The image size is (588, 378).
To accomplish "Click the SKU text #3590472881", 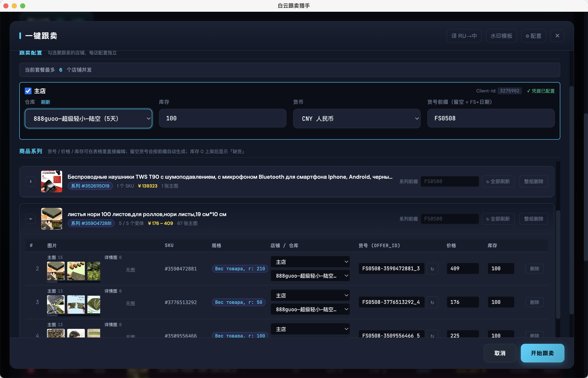I will (x=181, y=269).
